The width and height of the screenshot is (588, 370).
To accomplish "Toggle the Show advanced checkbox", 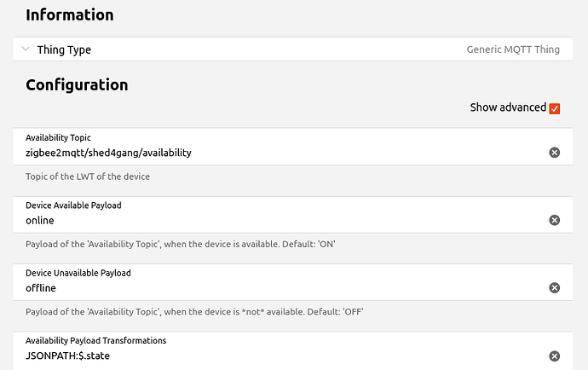I will coord(555,108).
